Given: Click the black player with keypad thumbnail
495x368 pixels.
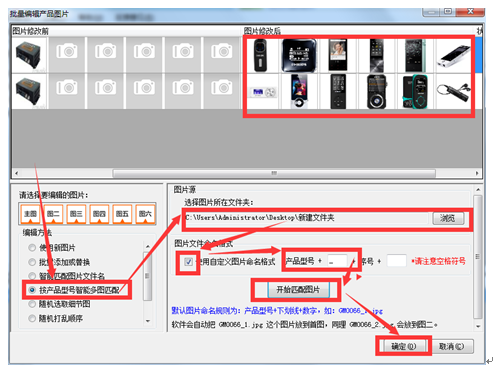Looking at the screenshot, I should (338, 92).
